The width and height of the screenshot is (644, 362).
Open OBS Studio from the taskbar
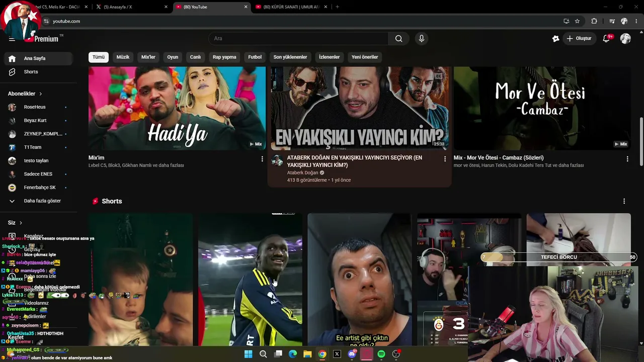click(x=396, y=354)
